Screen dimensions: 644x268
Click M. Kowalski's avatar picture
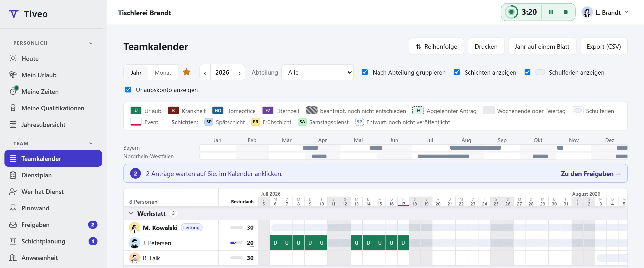(134, 228)
